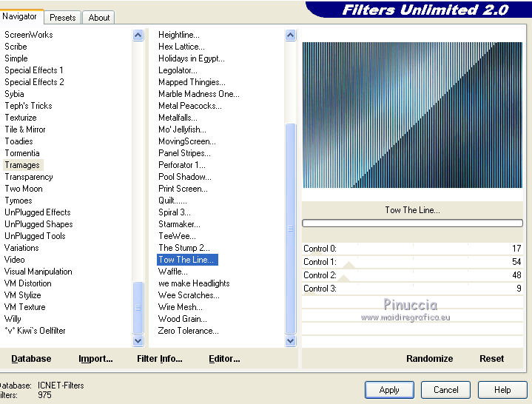Select Special Effects 2 category
The height and width of the screenshot is (404, 532).
(34, 82)
